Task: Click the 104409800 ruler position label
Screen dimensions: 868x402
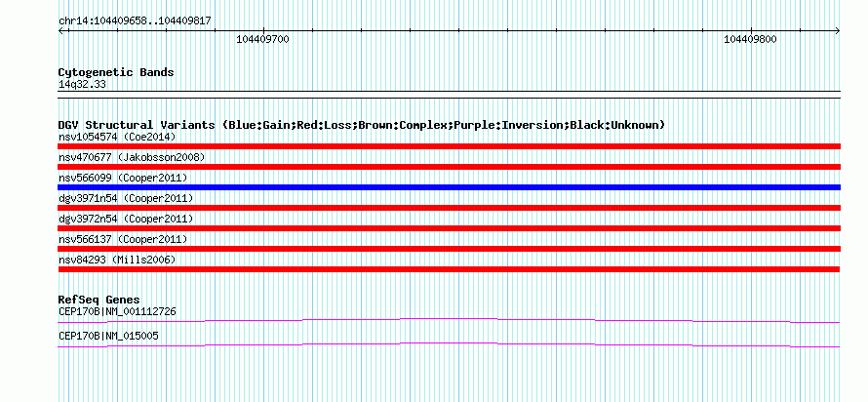Action: 750,39
